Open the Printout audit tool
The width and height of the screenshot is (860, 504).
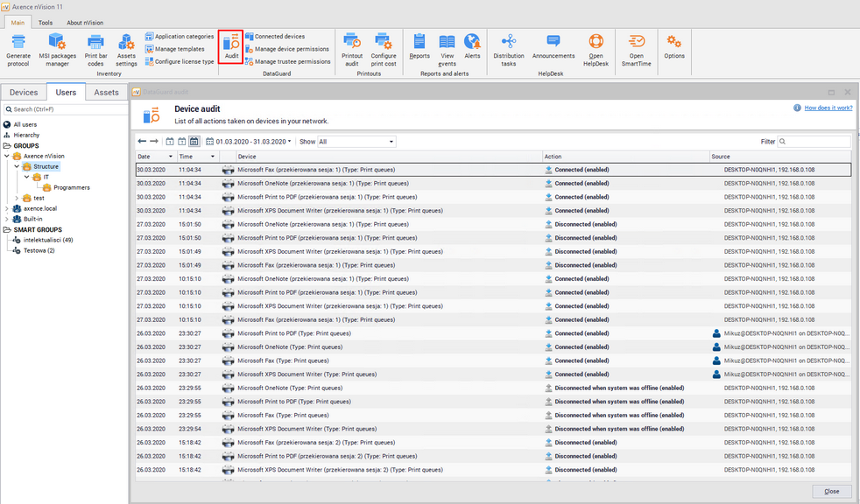pos(352,48)
